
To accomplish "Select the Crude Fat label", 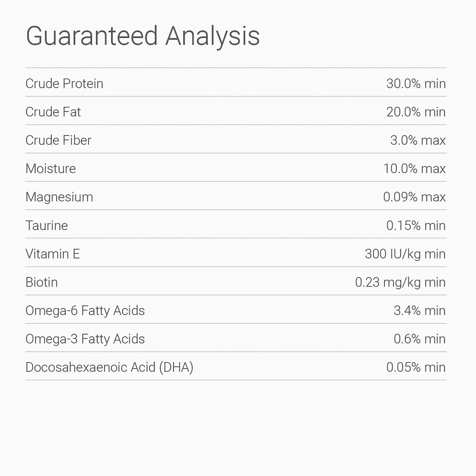I will [53, 112].
